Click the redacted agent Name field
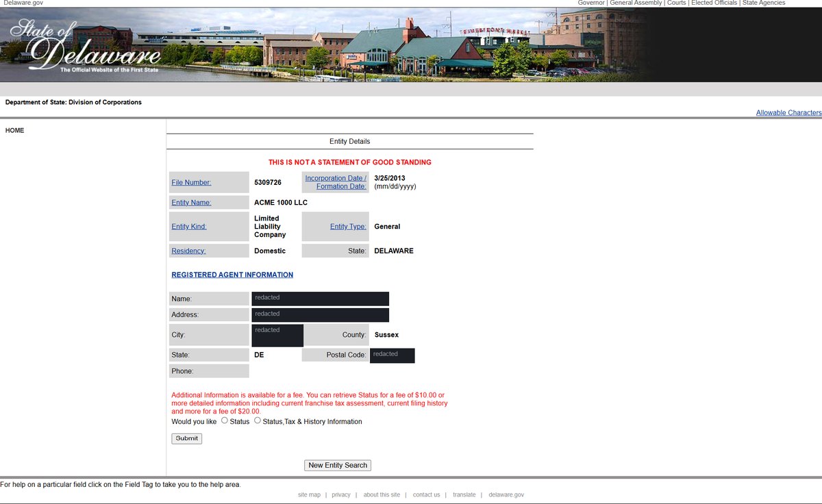This screenshot has height=504, width=822. click(x=321, y=299)
